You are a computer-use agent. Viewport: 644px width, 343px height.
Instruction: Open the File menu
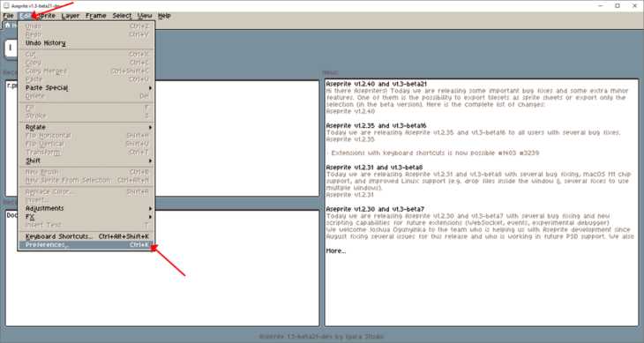[x=8, y=16]
